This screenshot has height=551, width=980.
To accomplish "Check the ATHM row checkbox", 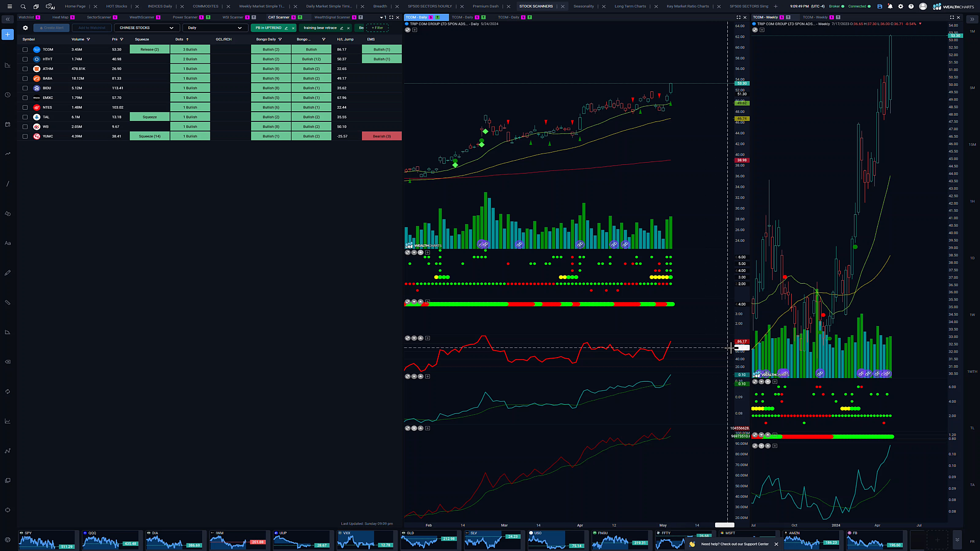I will coord(25,69).
